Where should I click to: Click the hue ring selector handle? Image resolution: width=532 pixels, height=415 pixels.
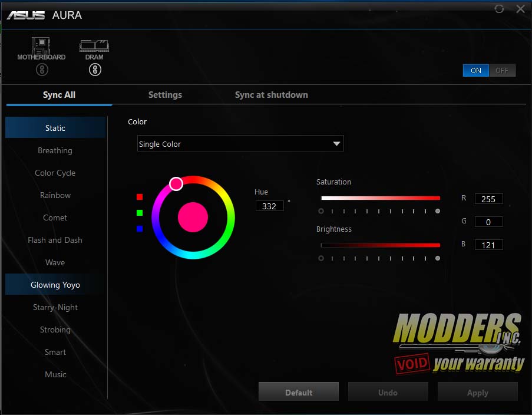(176, 184)
